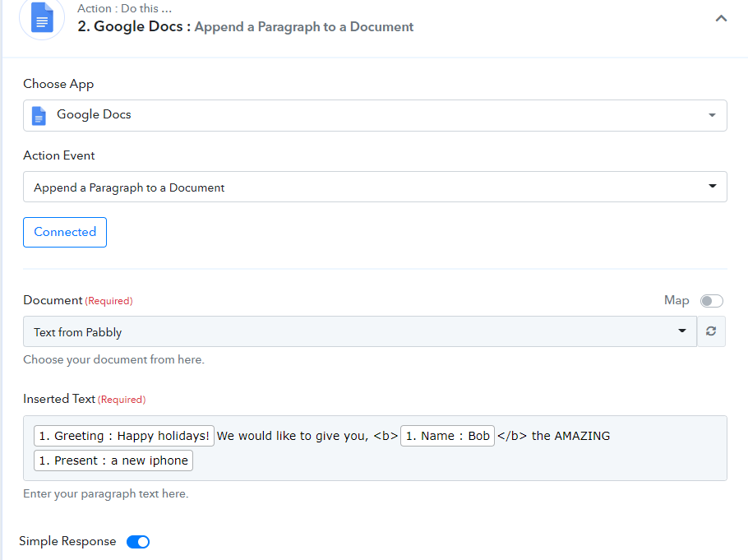
Task: Open the Document dropdown showing Text from Pabbly
Action: [x=360, y=331]
